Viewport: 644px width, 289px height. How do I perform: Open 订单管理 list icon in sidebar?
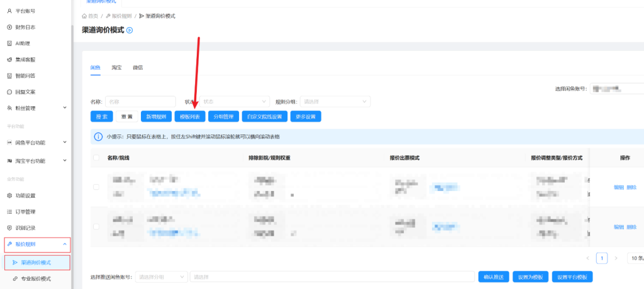coord(9,212)
